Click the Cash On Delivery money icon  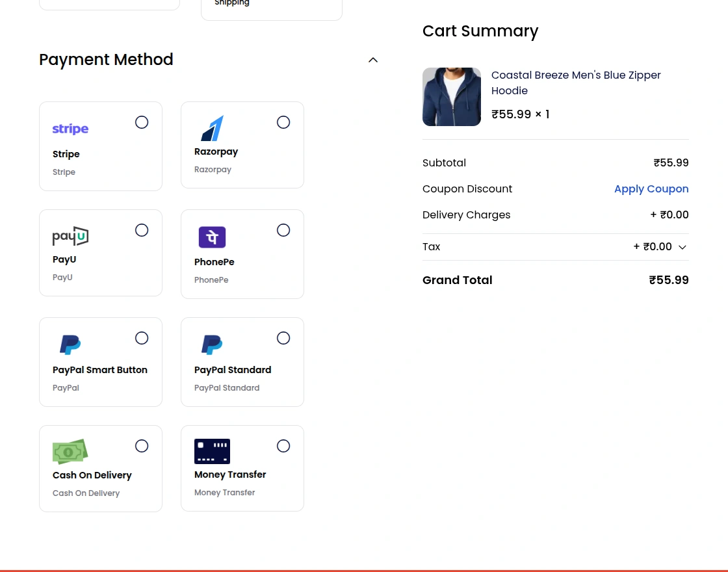(x=70, y=451)
